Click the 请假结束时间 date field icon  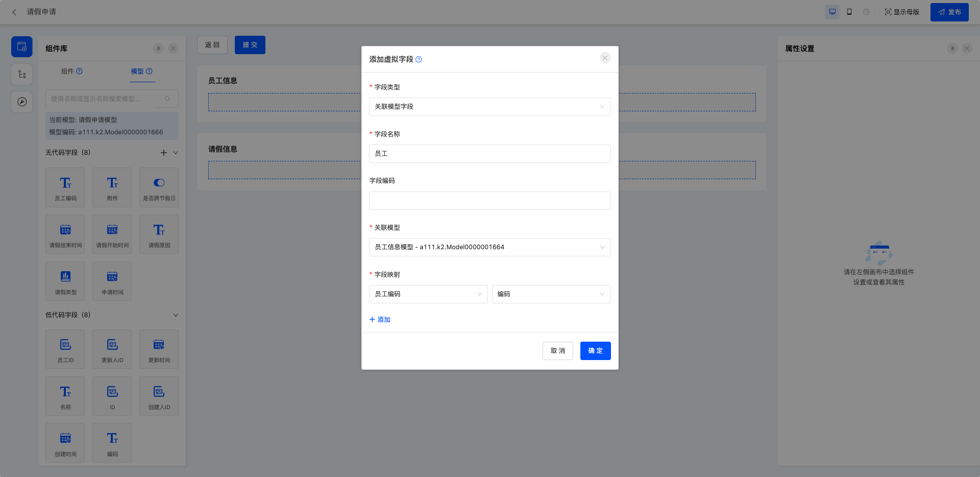65,230
